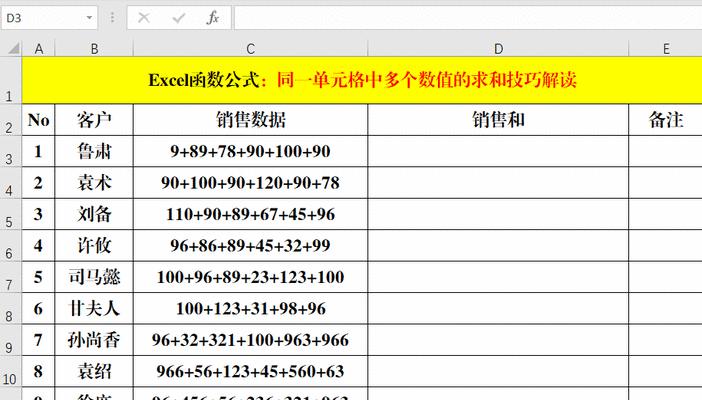Select row 3 header
Image resolution: width=702 pixels, height=400 pixels.
pos(10,151)
